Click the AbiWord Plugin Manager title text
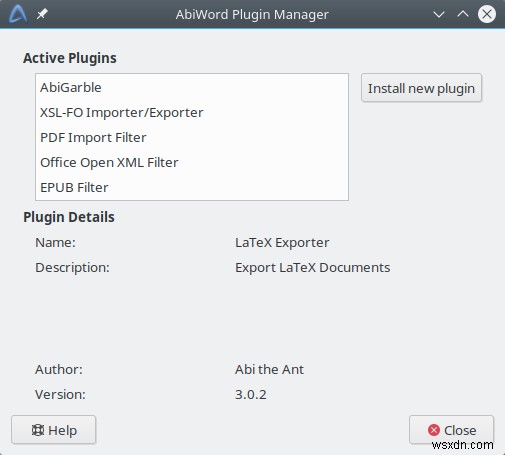The width and height of the screenshot is (505, 455). coord(252,14)
